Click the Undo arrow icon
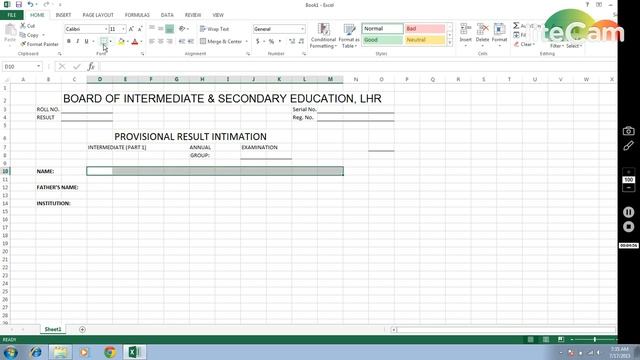This screenshot has height=360, width=640. pyautogui.click(x=30, y=4)
